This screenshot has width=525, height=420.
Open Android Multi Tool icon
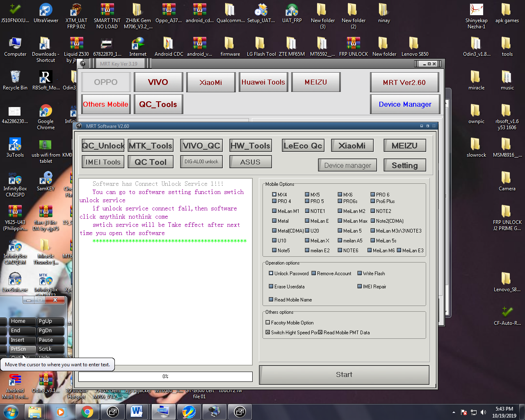pos(15,386)
